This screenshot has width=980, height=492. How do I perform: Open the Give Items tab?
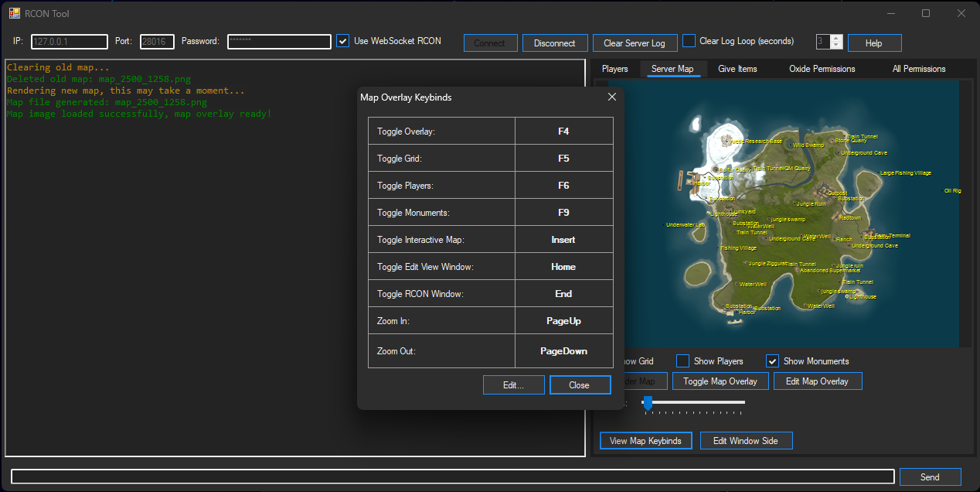tap(737, 69)
